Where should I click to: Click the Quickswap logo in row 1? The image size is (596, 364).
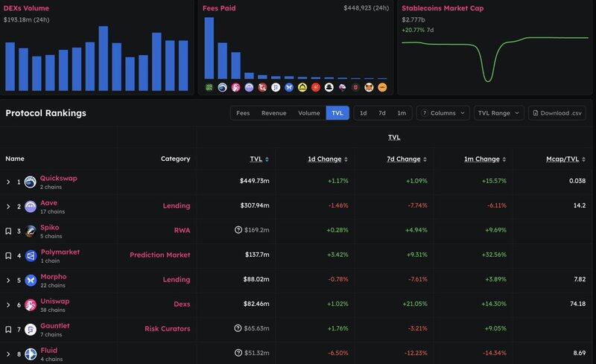(31, 182)
